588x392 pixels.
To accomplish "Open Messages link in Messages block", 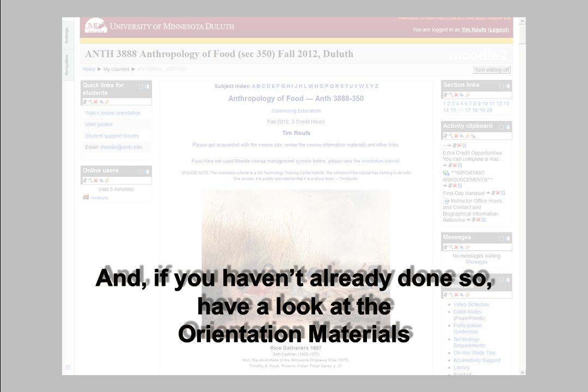I will click(476, 262).
